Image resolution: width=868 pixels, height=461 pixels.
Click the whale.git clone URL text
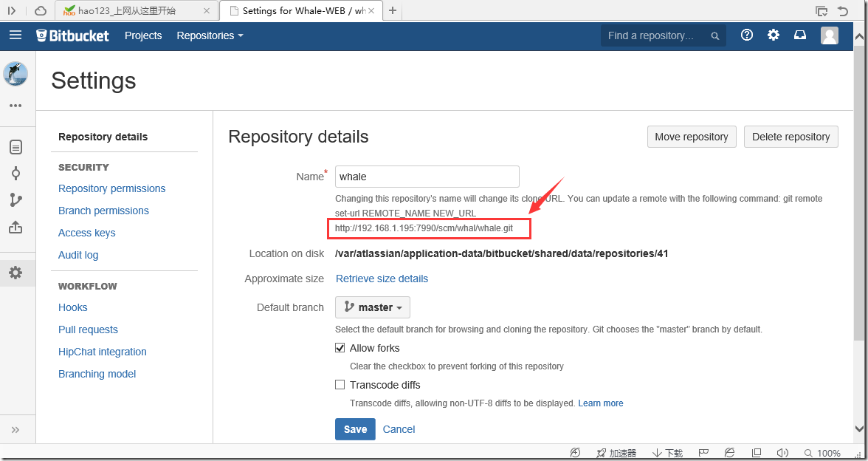(424, 228)
